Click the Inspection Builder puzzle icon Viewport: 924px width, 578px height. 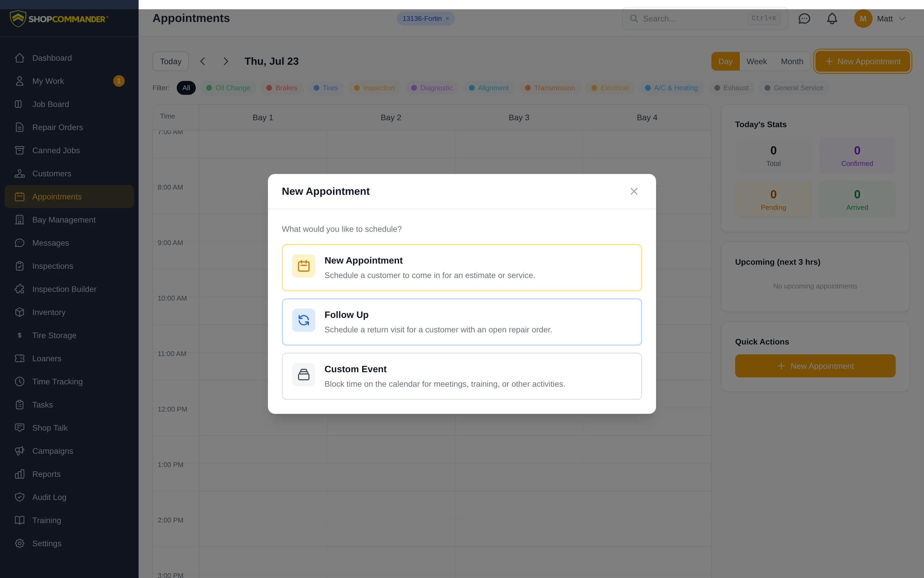(x=19, y=289)
